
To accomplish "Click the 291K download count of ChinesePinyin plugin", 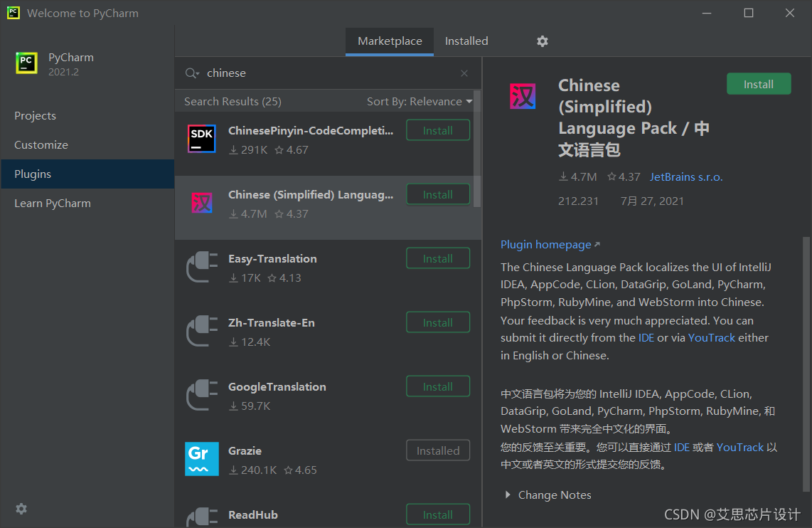I will [249, 149].
